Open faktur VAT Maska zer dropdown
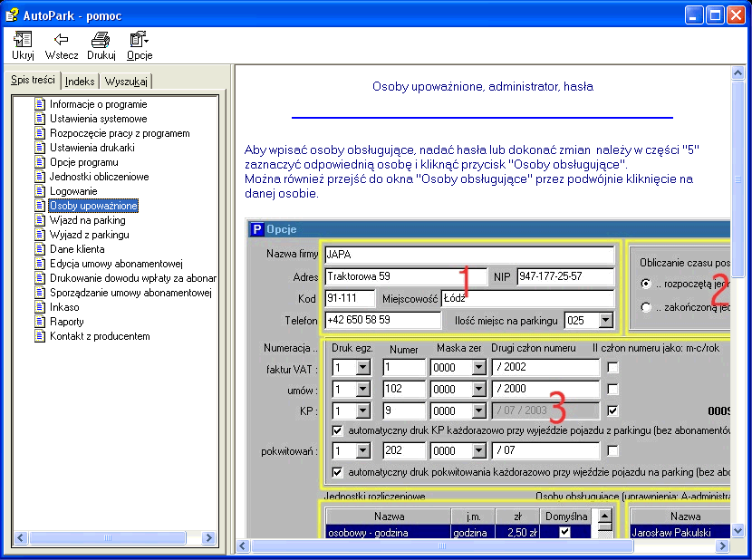This screenshot has width=752, height=560. [478, 368]
